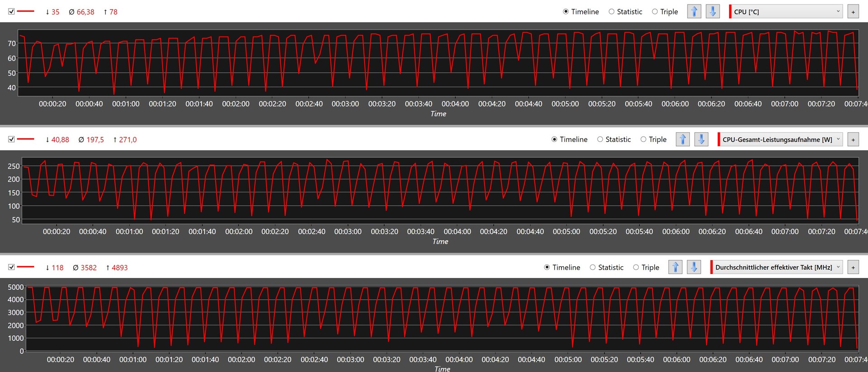Click Time axis title under temperature graph
The image size is (868, 372).
[x=438, y=114]
